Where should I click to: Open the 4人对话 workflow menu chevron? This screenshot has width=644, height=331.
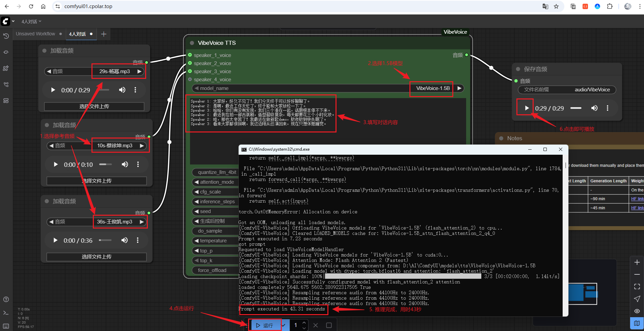tap(40, 21)
